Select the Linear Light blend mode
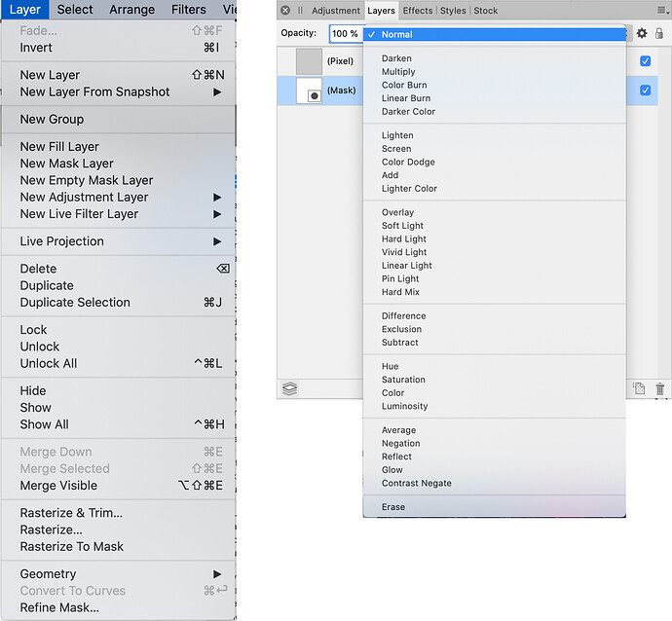The image size is (672, 621). click(x=495, y=266)
